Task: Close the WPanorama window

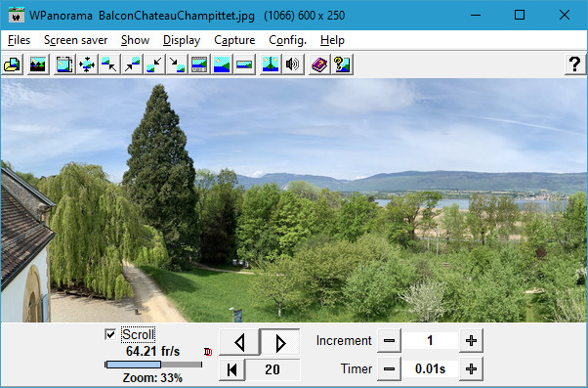Action: coord(565,15)
